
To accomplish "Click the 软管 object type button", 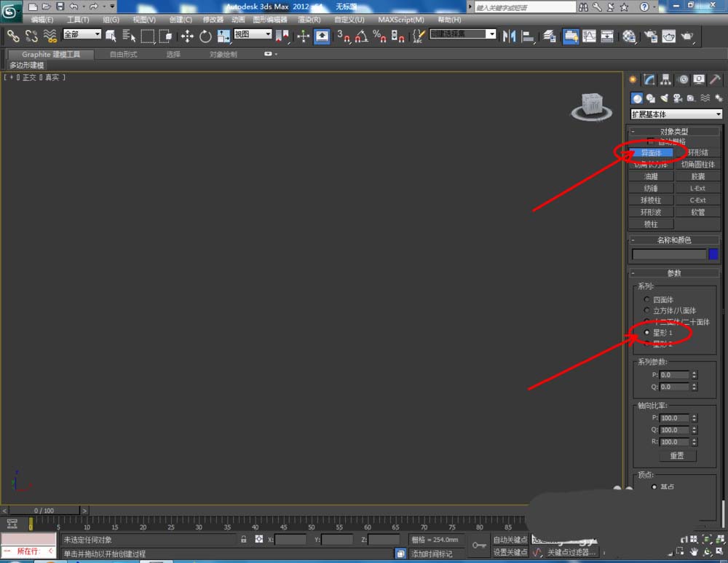I will pos(698,212).
